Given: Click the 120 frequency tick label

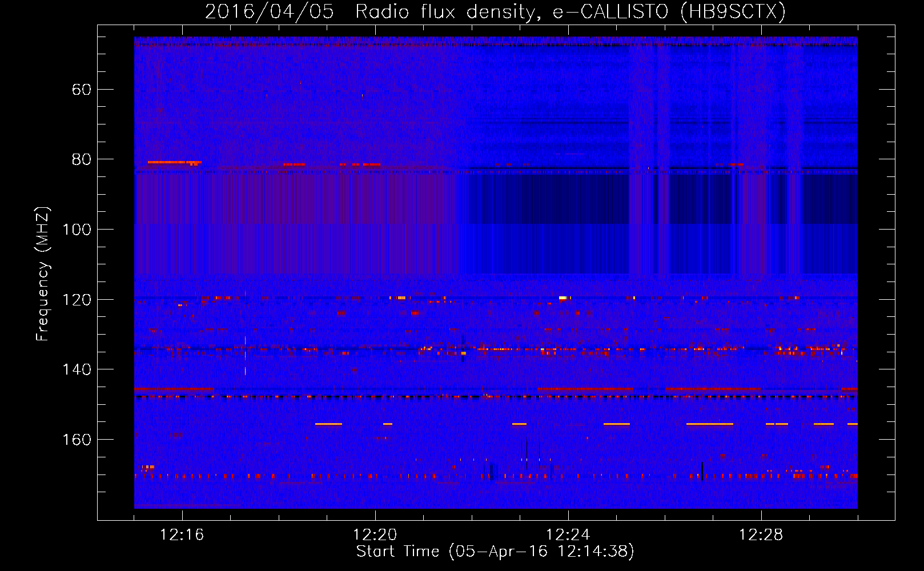Looking at the screenshot, I should click(x=77, y=300).
